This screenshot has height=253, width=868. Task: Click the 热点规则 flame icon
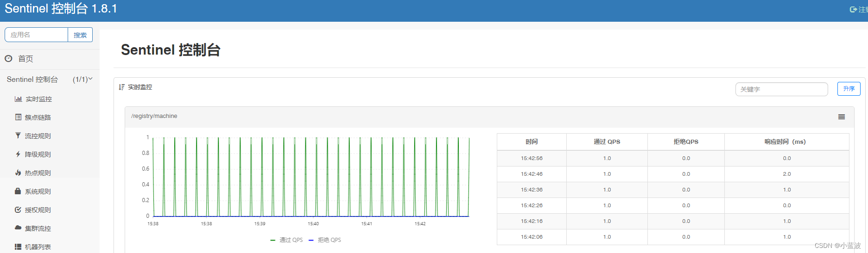point(18,173)
